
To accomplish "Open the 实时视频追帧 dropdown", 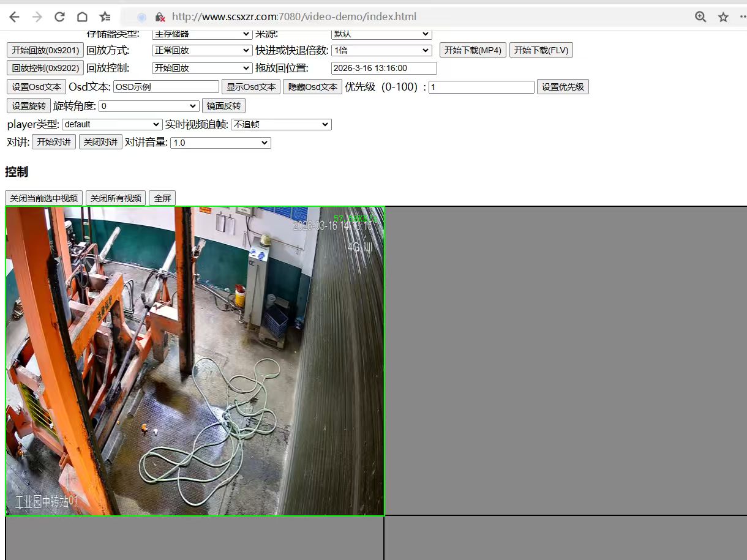I will (280, 124).
